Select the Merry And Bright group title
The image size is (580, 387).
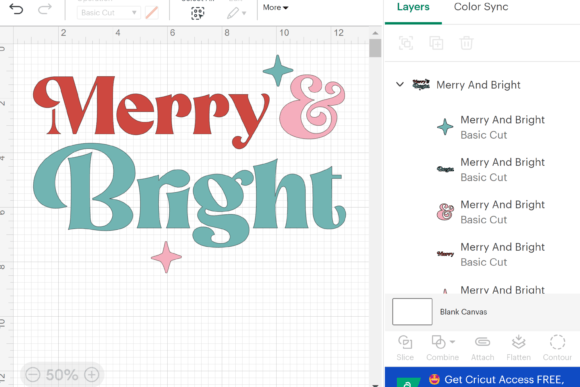(478, 85)
